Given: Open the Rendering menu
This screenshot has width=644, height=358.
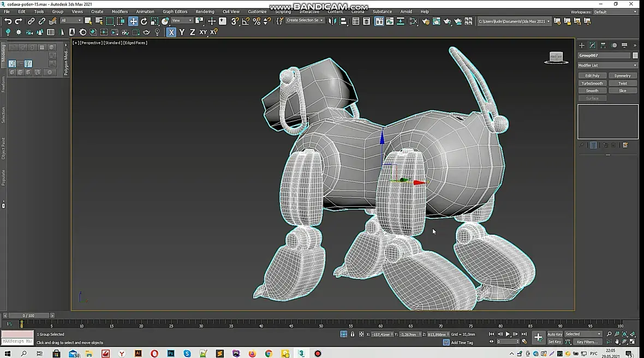Looking at the screenshot, I should [205, 11].
